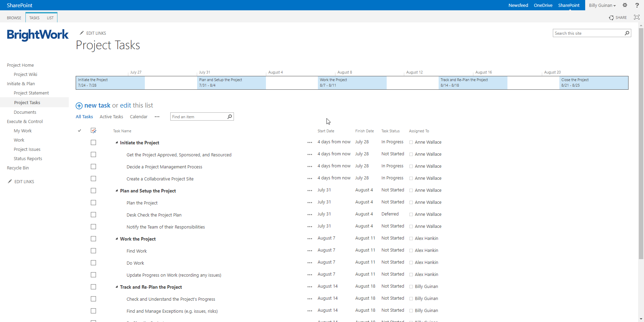Collapse the Initiate the Project group
Viewport: 644px width, 322px height.
(x=116, y=142)
